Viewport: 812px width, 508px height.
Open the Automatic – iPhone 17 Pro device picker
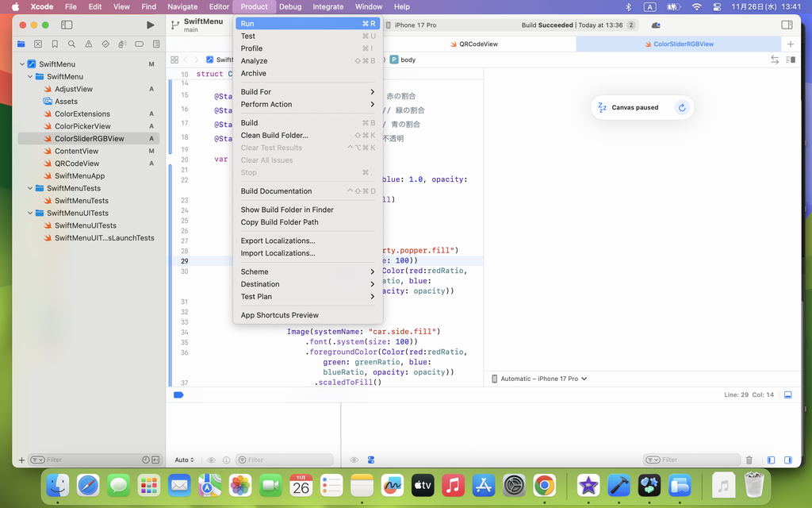click(x=539, y=379)
